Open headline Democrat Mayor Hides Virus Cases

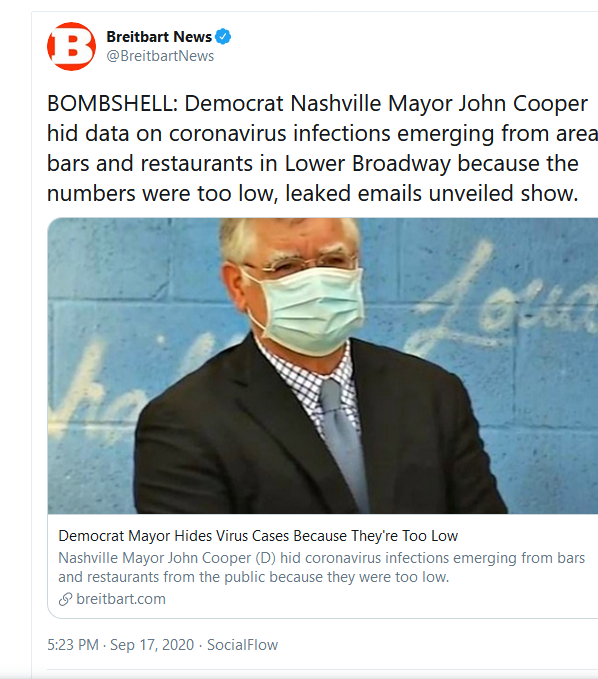click(x=258, y=536)
